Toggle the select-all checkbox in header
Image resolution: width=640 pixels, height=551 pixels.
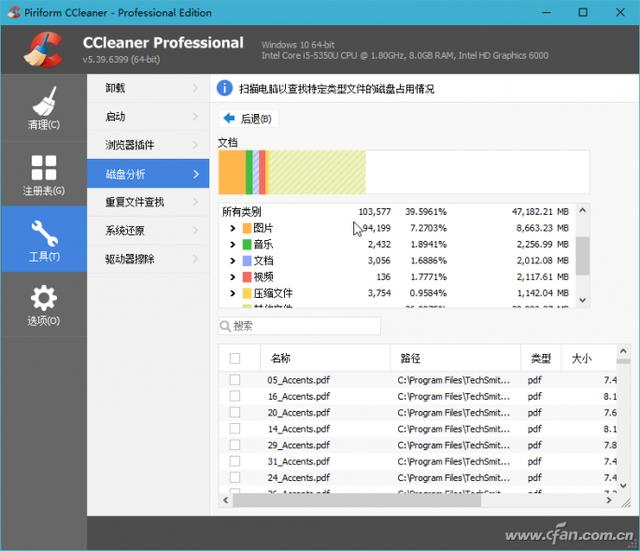click(x=235, y=358)
